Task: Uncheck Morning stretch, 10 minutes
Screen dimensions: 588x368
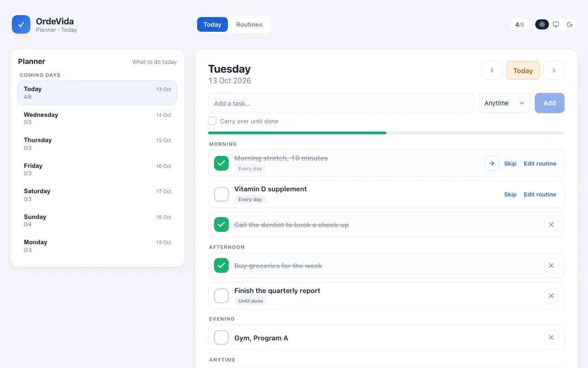Action: coord(221,163)
